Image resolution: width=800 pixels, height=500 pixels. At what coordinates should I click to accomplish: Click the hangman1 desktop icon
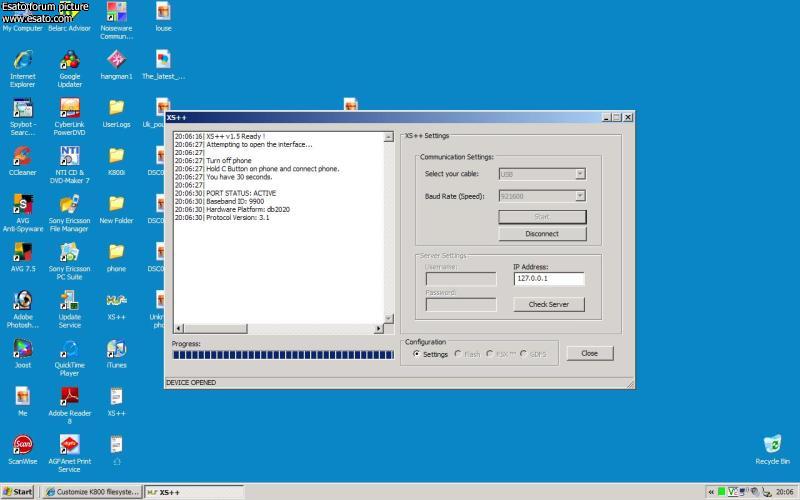point(116,65)
